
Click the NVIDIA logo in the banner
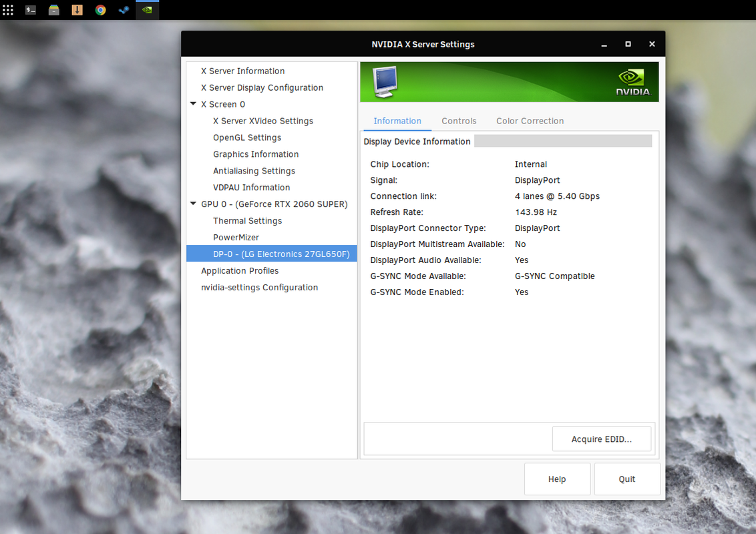pyautogui.click(x=633, y=82)
